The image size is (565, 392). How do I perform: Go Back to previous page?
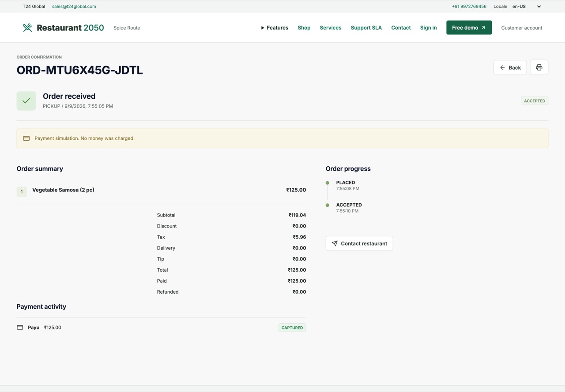[x=510, y=67]
